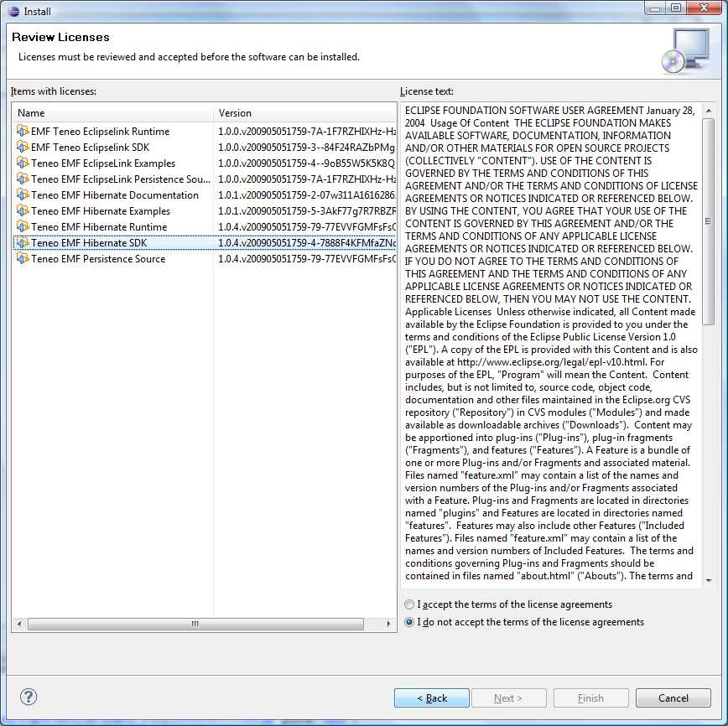
Task: Click version 1.0.0.v200905051759-3--84F24RAZbPMg
Action: point(306,148)
